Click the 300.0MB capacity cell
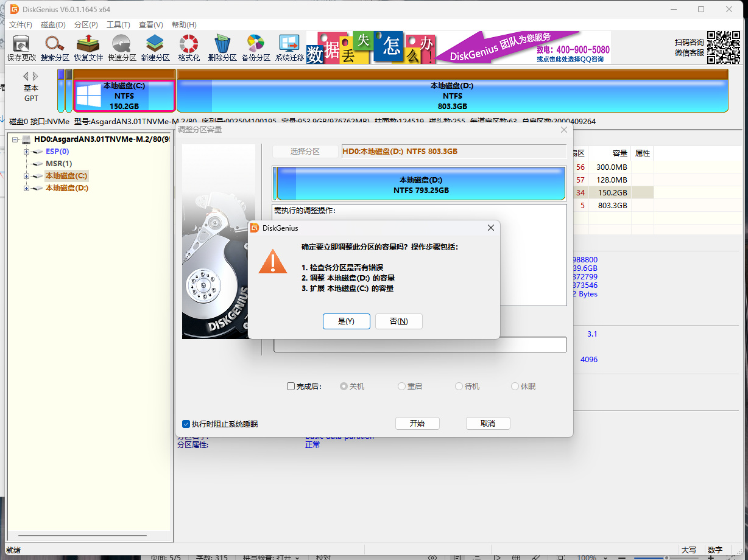This screenshot has height=560, width=748. coord(611,167)
